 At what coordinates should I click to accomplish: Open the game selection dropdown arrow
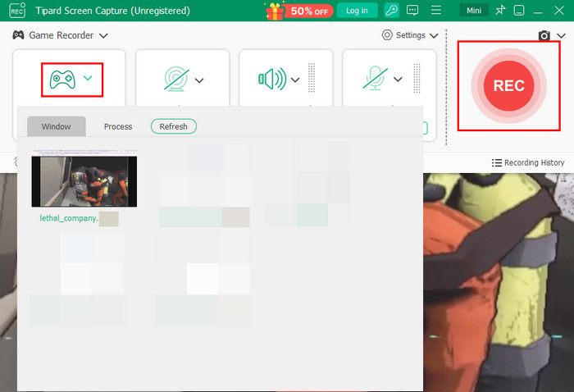click(x=88, y=78)
